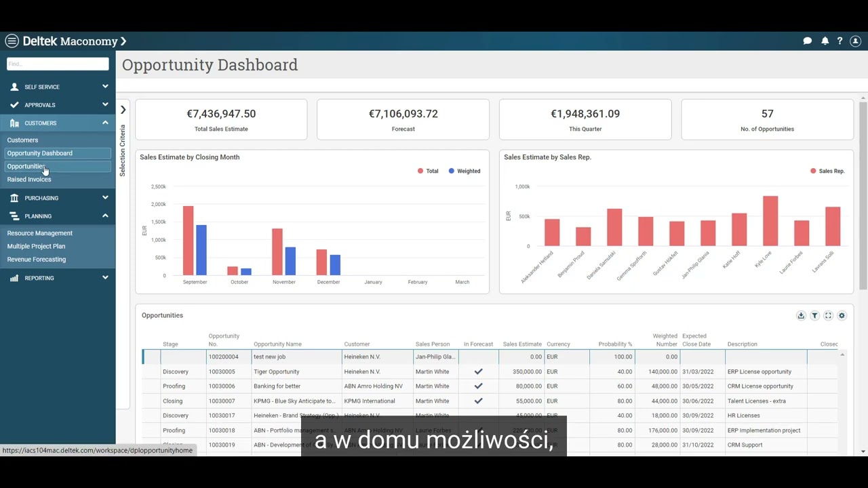The image size is (868, 488).
Task: Toggle the Total series in chart legend
Action: (428, 171)
